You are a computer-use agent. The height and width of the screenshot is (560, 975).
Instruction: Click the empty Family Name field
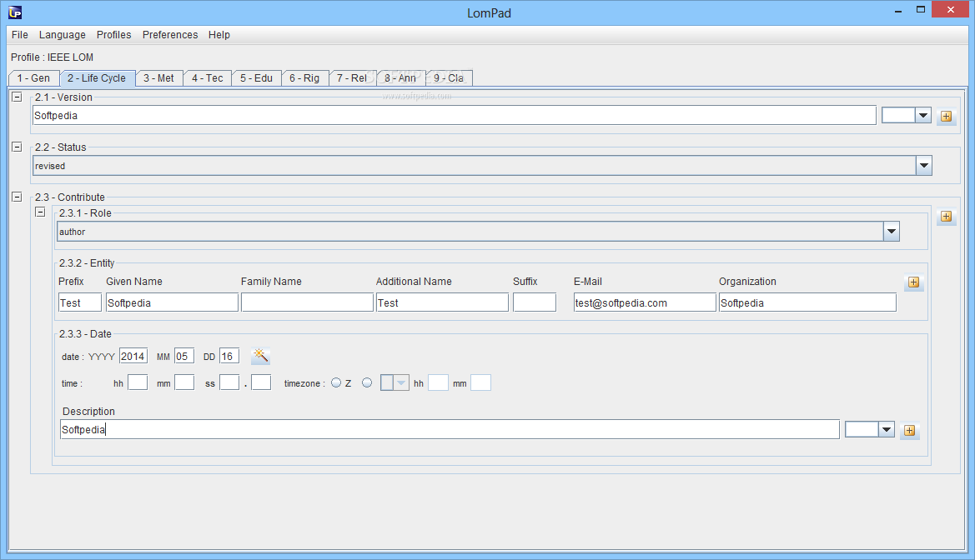click(307, 302)
